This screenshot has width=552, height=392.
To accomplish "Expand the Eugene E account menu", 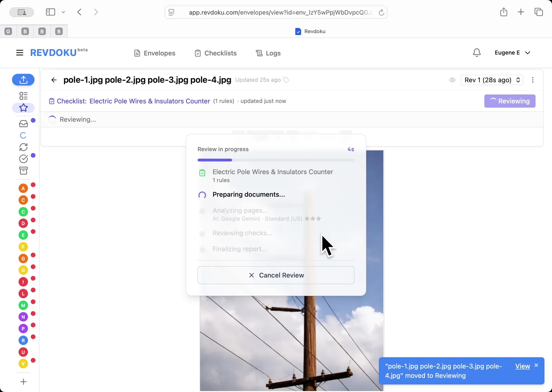I will tap(512, 52).
